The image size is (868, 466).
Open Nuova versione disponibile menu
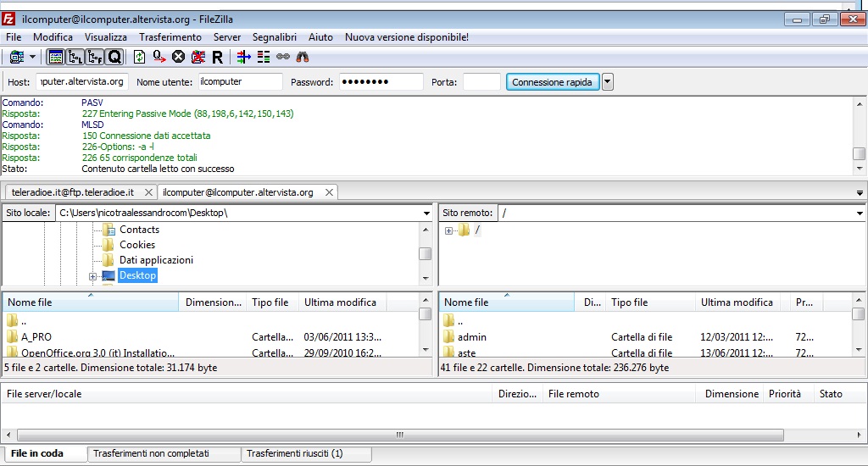click(407, 37)
